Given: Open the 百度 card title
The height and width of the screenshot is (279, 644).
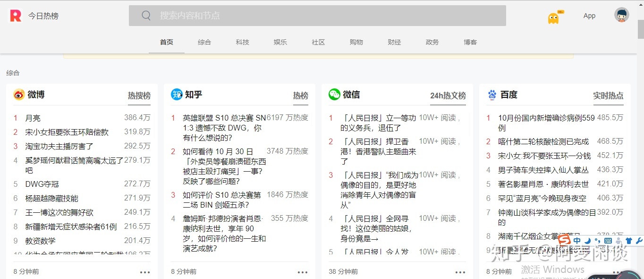Looking at the screenshot, I should pyautogui.click(x=509, y=95).
